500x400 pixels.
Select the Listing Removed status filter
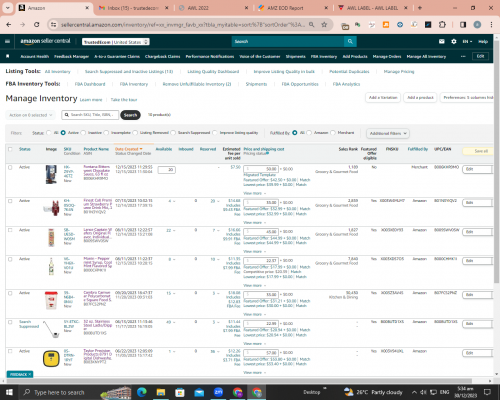(135, 133)
